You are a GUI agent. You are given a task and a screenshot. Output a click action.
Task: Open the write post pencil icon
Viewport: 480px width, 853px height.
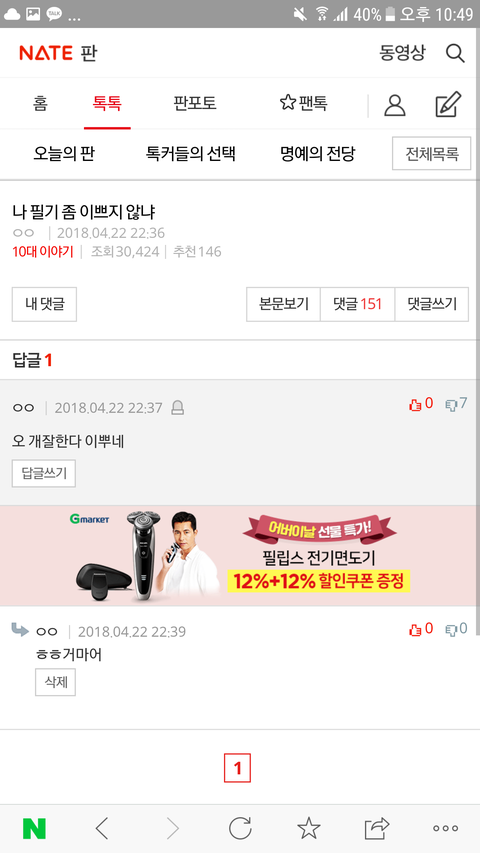448,104
